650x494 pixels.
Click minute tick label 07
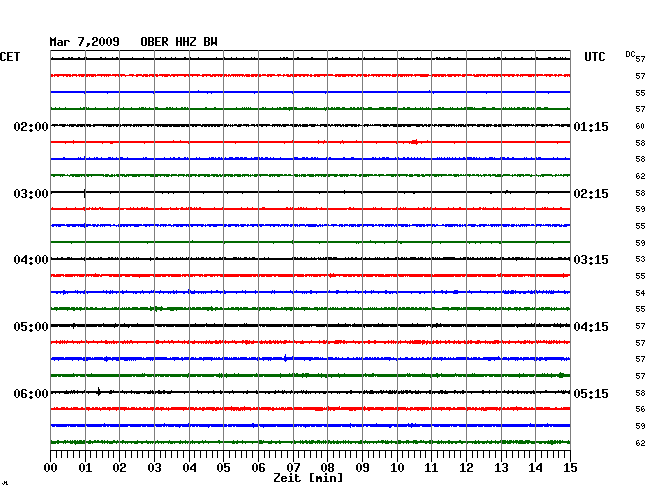[293, 468]
